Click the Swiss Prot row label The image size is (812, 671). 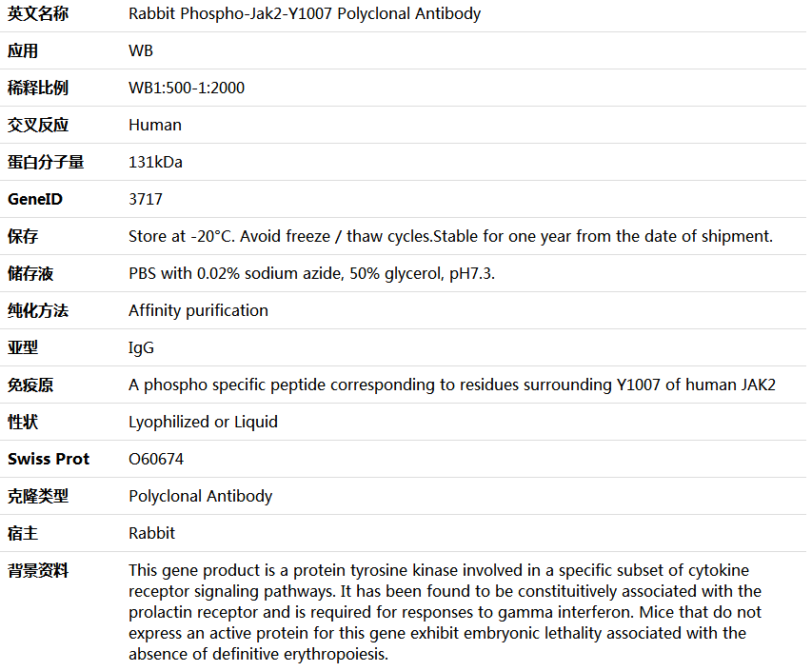coord(49,460)
